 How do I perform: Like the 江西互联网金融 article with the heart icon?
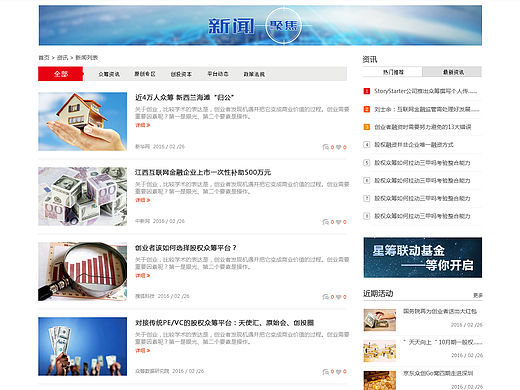(x=338, y=222)
